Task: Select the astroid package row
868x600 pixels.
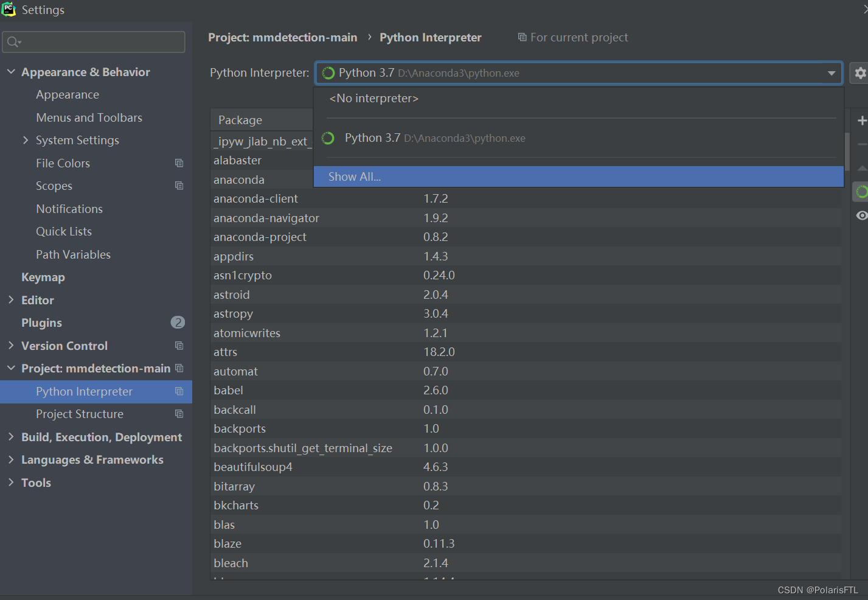Action: 526,295
